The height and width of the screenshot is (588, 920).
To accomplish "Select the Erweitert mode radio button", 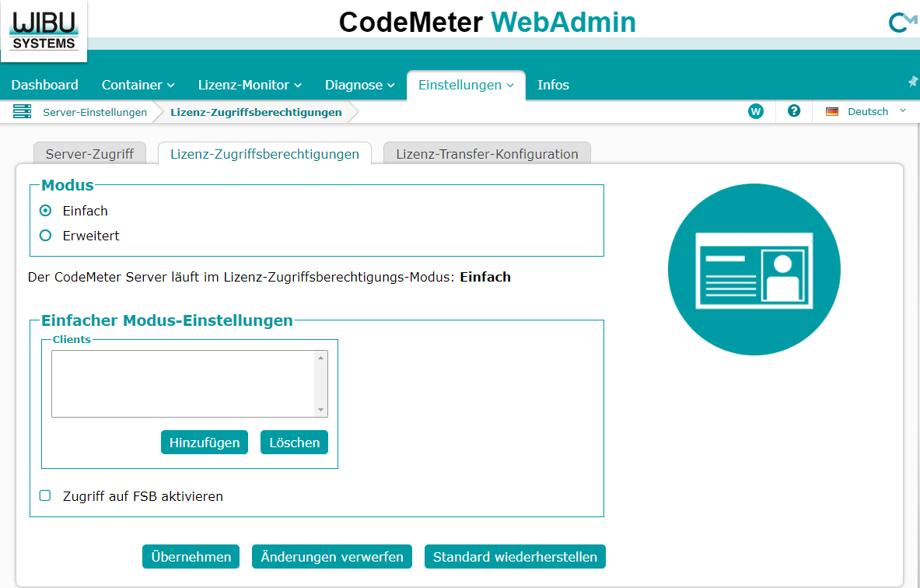I will click(45, 236).
